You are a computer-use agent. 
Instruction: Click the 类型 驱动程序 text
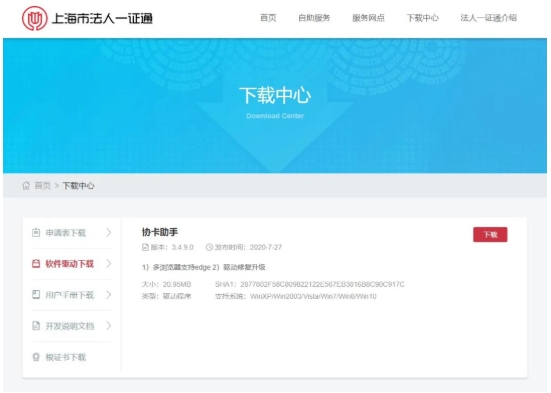point(166,296)
